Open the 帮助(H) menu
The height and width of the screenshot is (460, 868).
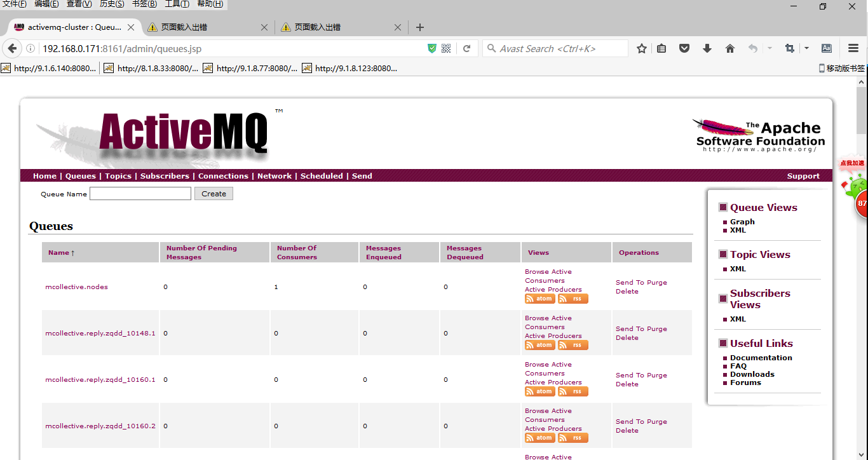coord(210,4)
